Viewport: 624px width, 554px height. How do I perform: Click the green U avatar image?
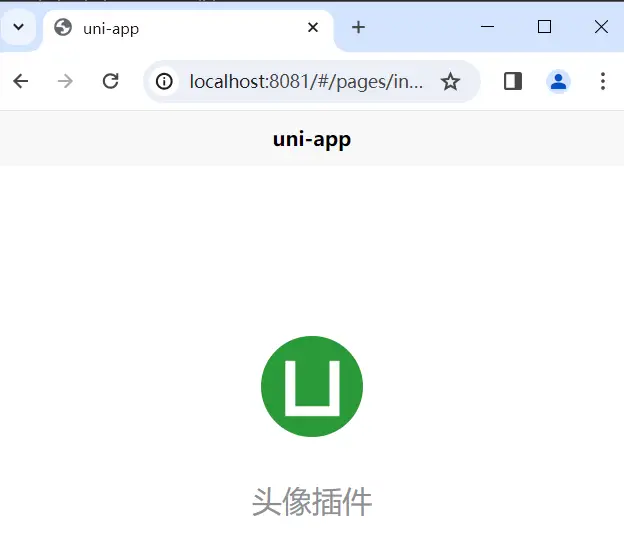[x=312, y=386]
